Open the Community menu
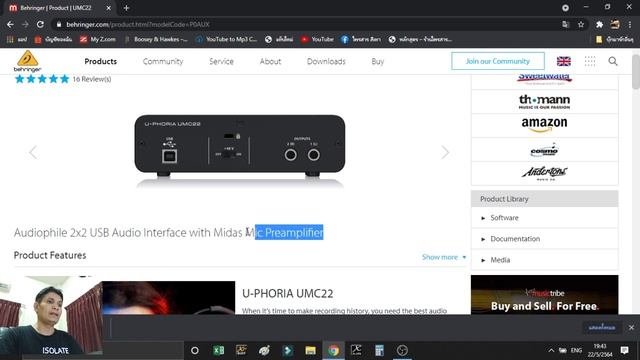The image size is (640, 360). pos(163,61)
